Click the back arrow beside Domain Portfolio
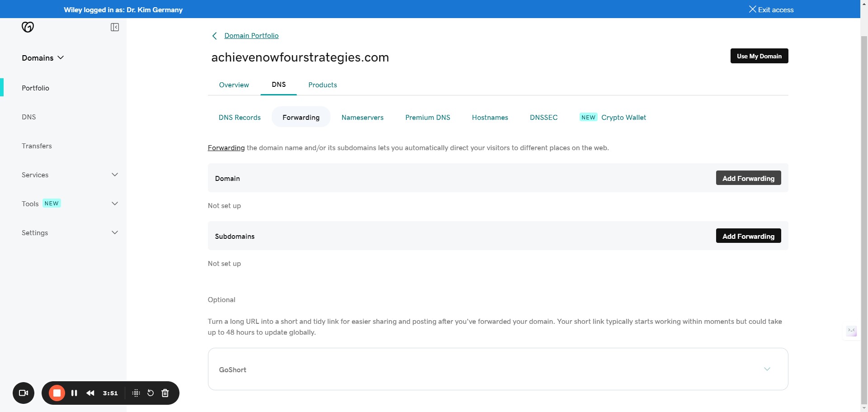This screenshot has width=868, height=412. click(214, 36)
